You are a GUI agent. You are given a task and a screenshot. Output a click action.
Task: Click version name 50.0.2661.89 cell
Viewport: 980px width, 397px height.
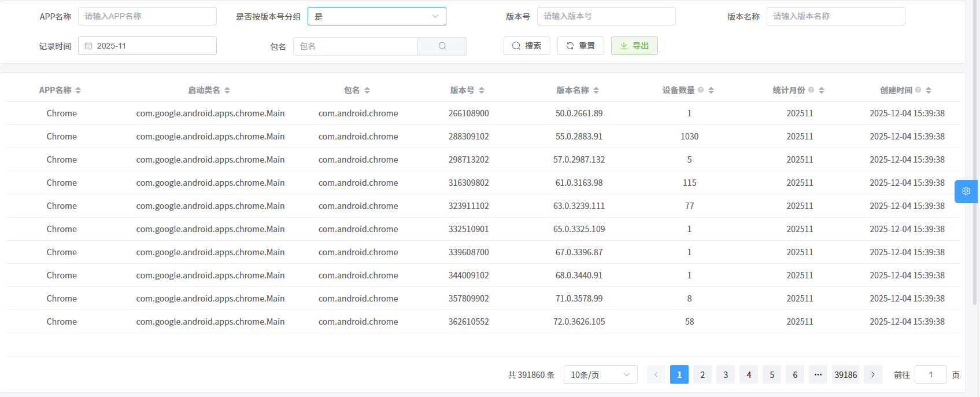point(579,113)
